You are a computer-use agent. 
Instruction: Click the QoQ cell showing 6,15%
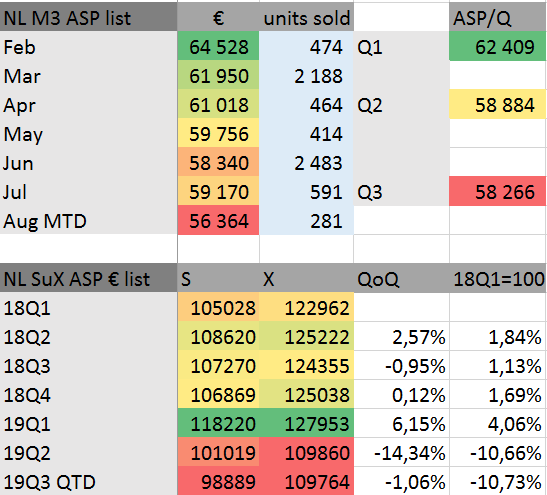tap(402, 423)
